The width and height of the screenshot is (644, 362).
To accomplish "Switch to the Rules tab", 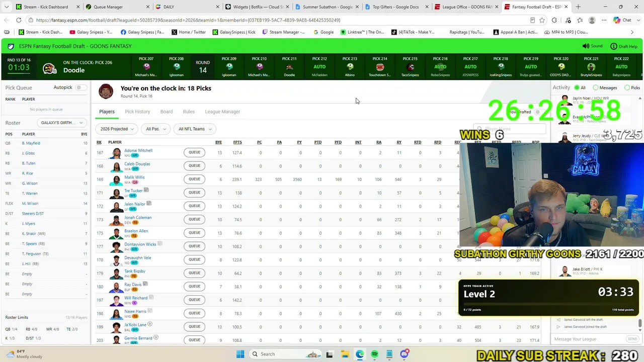I will point(189,112).
